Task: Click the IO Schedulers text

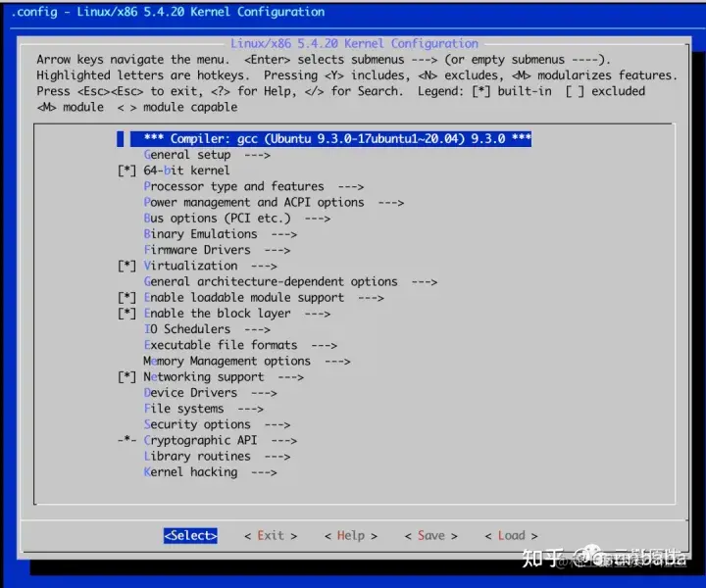Action: (187, 329)
